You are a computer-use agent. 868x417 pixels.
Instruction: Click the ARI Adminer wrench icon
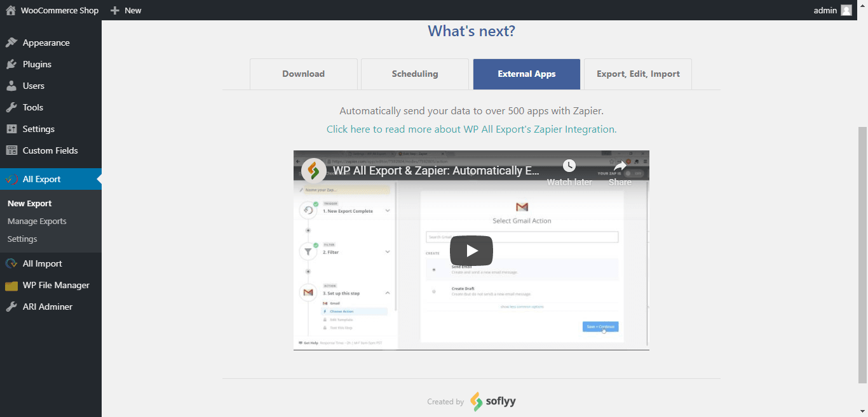click(11, 307)
